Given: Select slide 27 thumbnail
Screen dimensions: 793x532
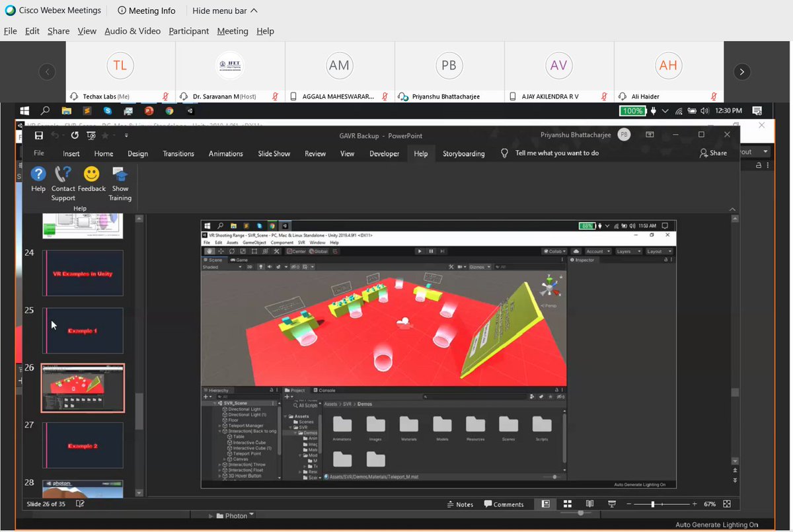Looking at the screenshot, I should point(82,445).
